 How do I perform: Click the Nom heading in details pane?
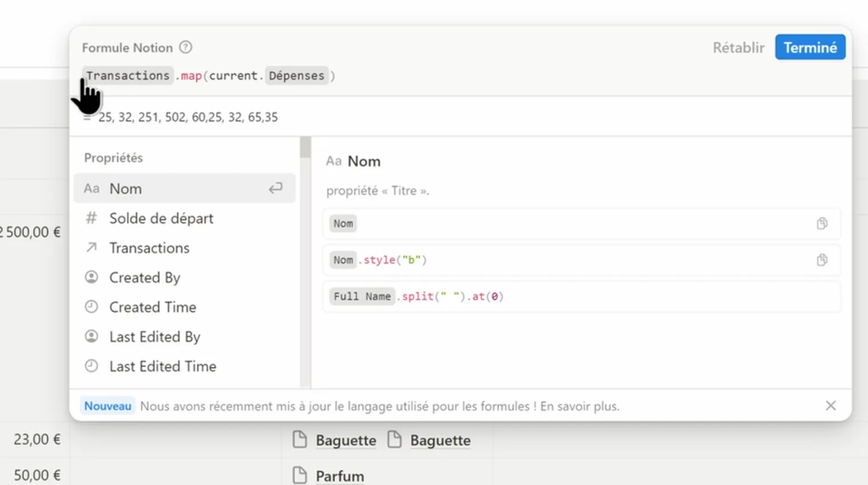click(x=364, y=161)
